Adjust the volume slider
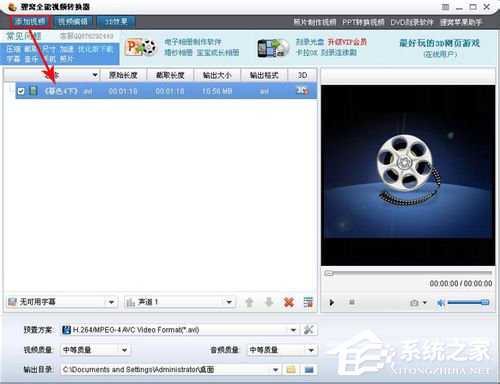This screenshot has width=500, height=384. coord(468,302)
